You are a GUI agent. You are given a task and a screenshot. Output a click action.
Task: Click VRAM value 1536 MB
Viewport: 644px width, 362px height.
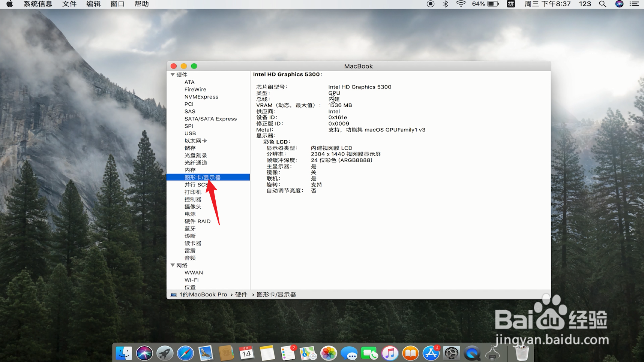point(340,105)
